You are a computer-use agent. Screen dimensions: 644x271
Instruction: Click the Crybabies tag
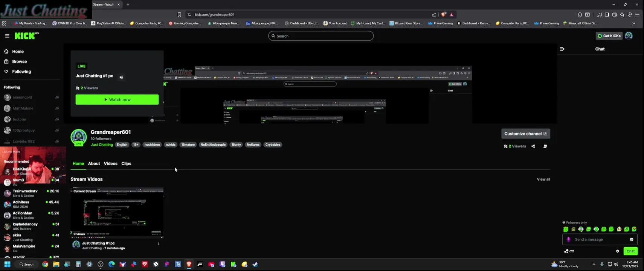(273, 145)
